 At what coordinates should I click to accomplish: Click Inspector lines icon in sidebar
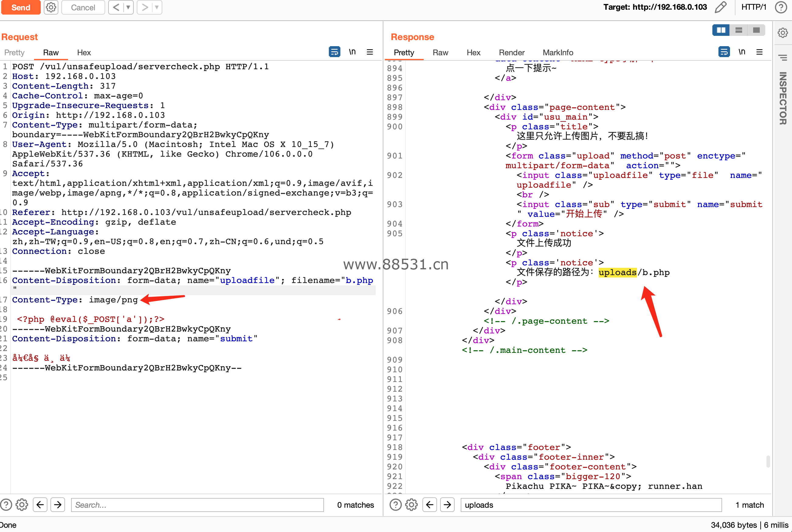783,58
